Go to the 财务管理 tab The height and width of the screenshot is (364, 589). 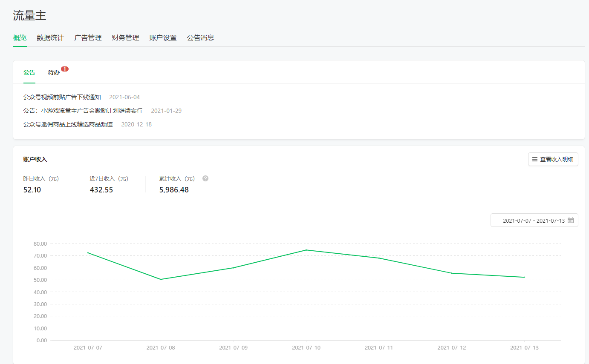pos(125,38)
